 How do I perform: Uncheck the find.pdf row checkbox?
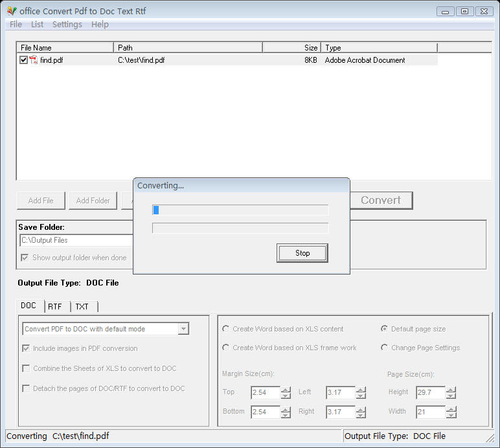coord(23,60)
